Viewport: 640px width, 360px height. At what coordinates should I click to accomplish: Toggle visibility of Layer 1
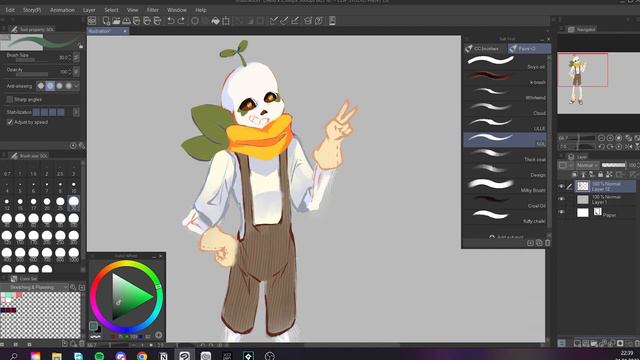click(562, 199)
